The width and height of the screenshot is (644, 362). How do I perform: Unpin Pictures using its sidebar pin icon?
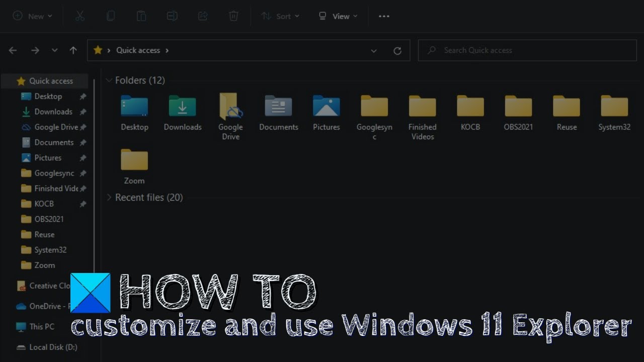pos(83,158)
